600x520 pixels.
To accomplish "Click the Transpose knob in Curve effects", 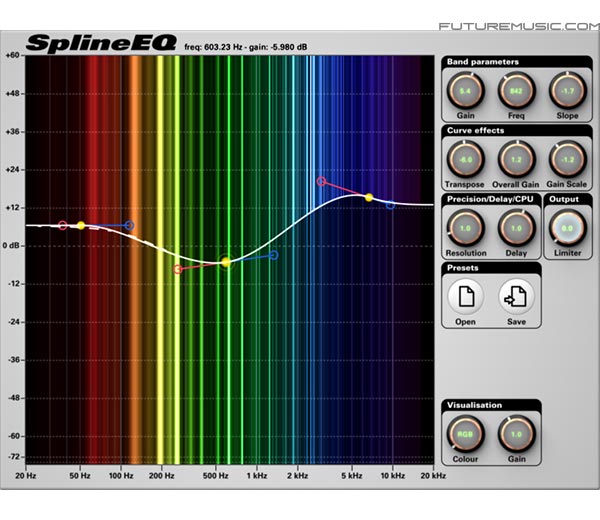I will click(465, 160).
